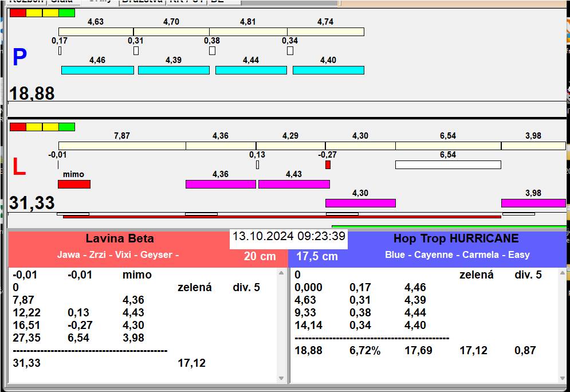The height and width of the screenshot is (392, 570).
Task: Select the cyan 4,44 run bar in lane P
Action: coord(251,70)
